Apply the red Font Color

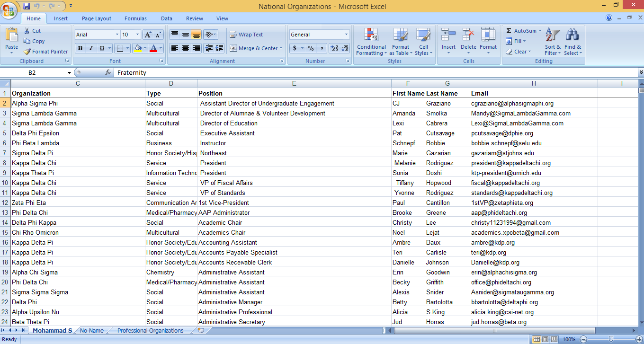tap(153, 48)
